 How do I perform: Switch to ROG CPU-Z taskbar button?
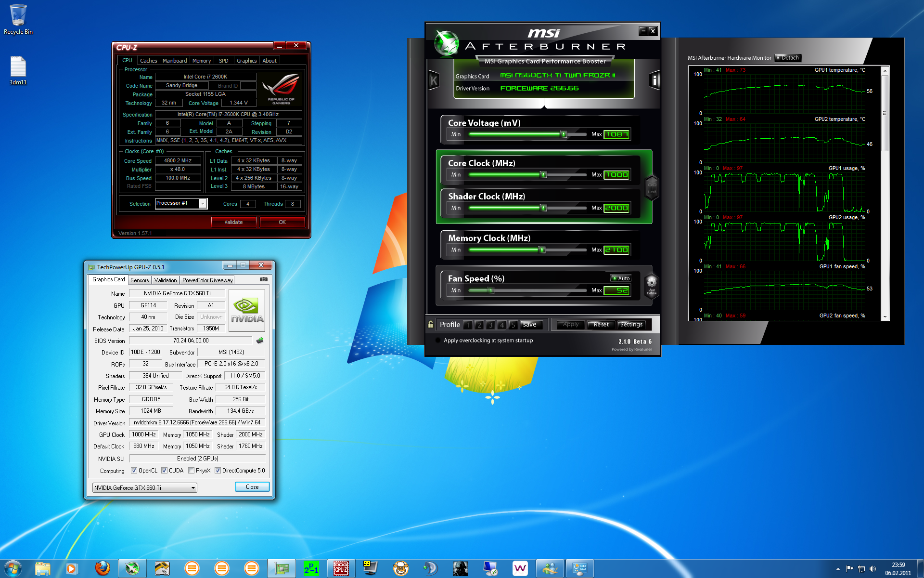coord(341,568)
